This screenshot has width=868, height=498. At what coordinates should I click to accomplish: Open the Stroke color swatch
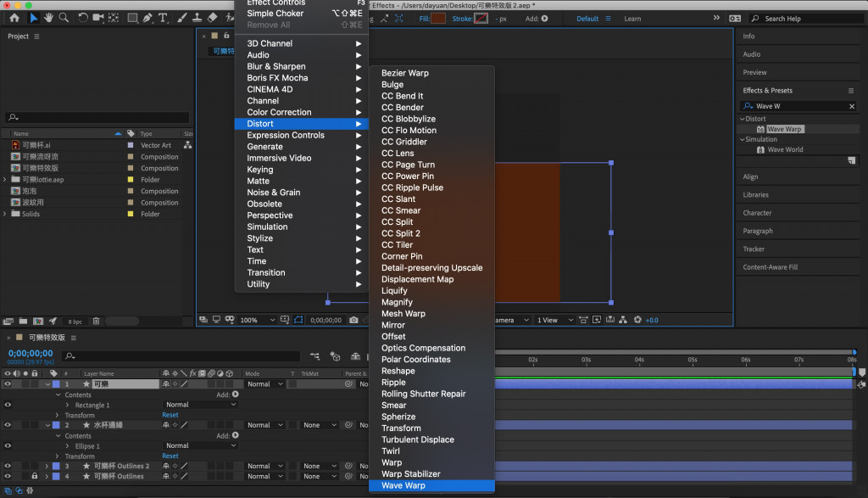pyautogui.click(x=481, y=19)
